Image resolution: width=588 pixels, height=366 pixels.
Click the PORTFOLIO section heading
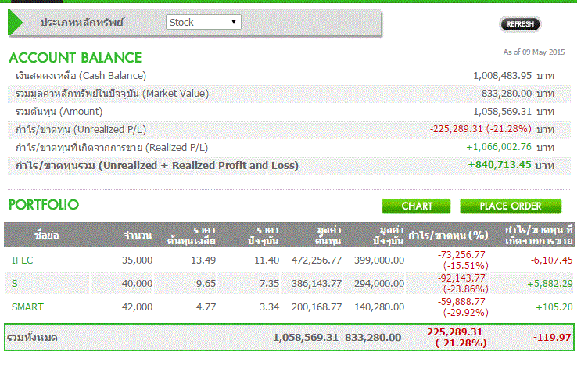pos(44,205)
